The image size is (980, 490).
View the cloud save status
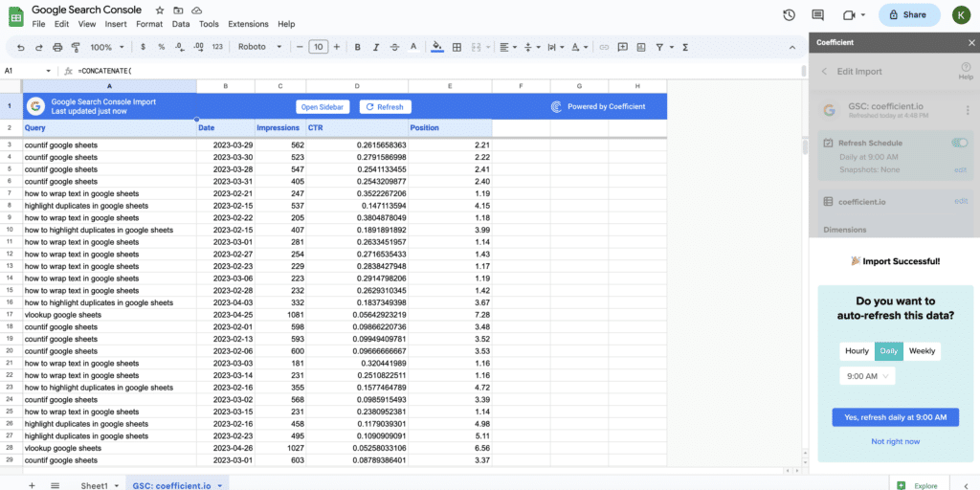(x=197, y=10)
